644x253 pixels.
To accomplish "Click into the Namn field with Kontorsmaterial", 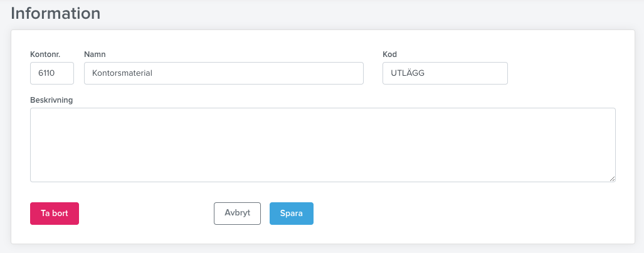I will pos(224,73).
